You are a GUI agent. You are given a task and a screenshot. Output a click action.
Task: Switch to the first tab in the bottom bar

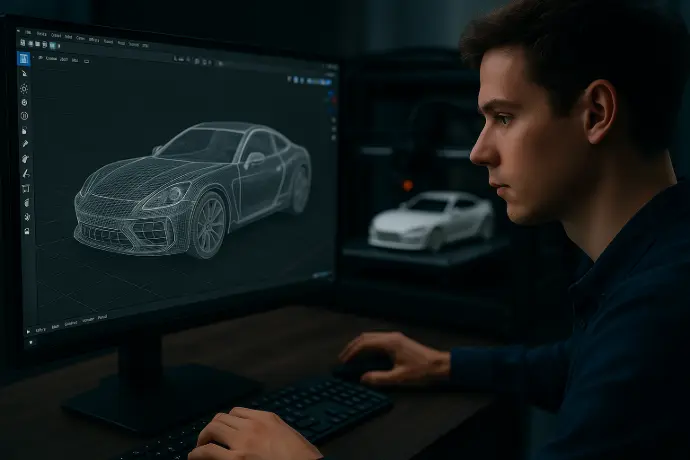tap(41, 329)
